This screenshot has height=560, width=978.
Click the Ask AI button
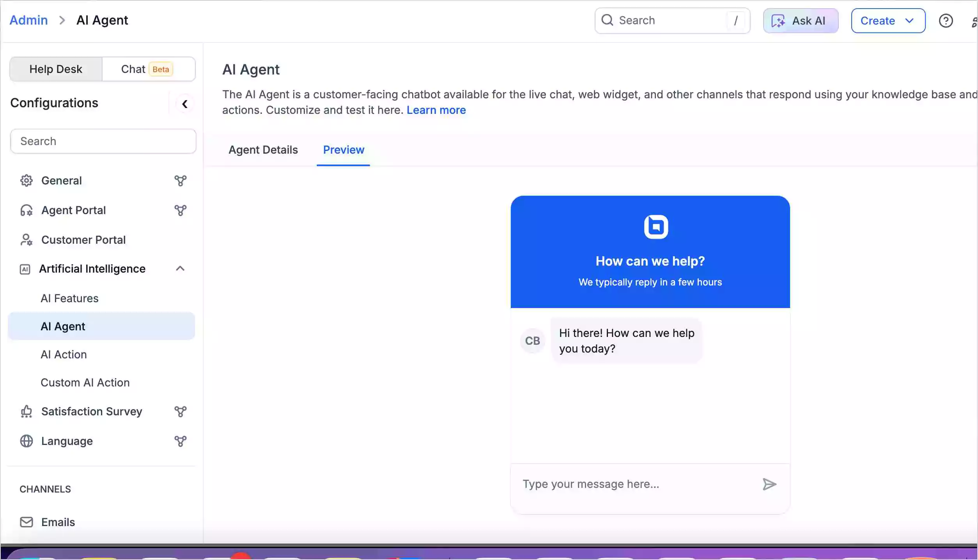[x=801, y=21]
